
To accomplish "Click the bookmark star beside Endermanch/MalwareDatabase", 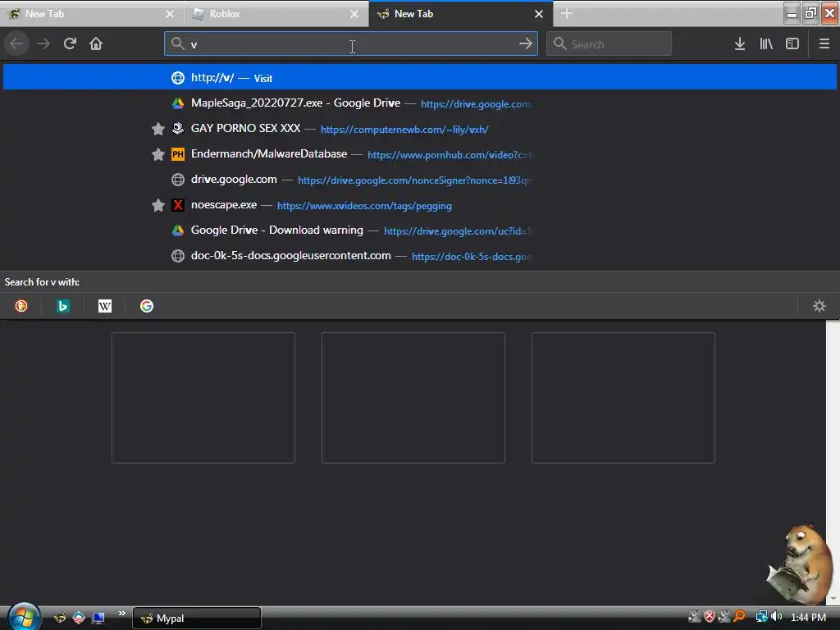I will click(x=158, y=154).
